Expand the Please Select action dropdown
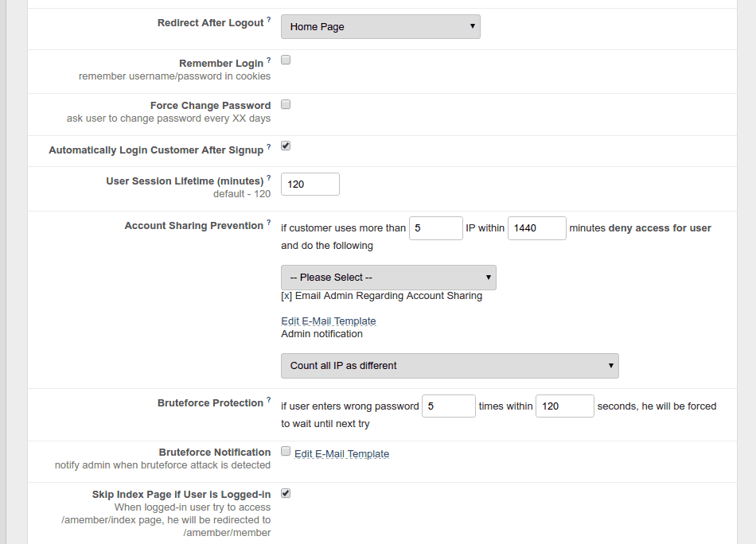The width and height of the screenshot is (756, 544). [388, 278]
